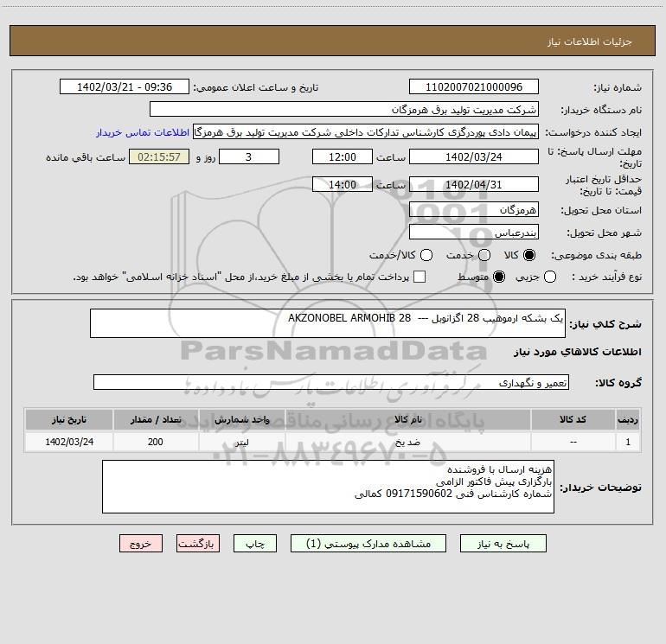Click the بازگشت back button

point(198,544)
